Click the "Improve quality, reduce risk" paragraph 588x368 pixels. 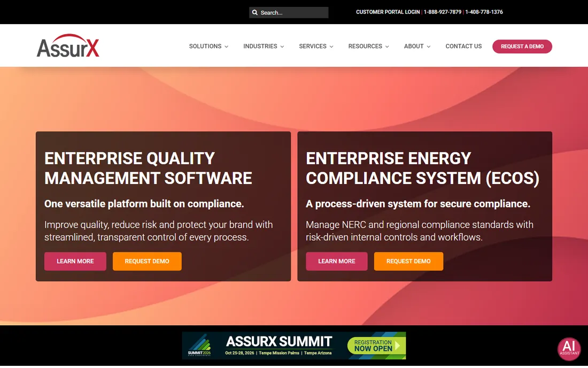[159, 231]
